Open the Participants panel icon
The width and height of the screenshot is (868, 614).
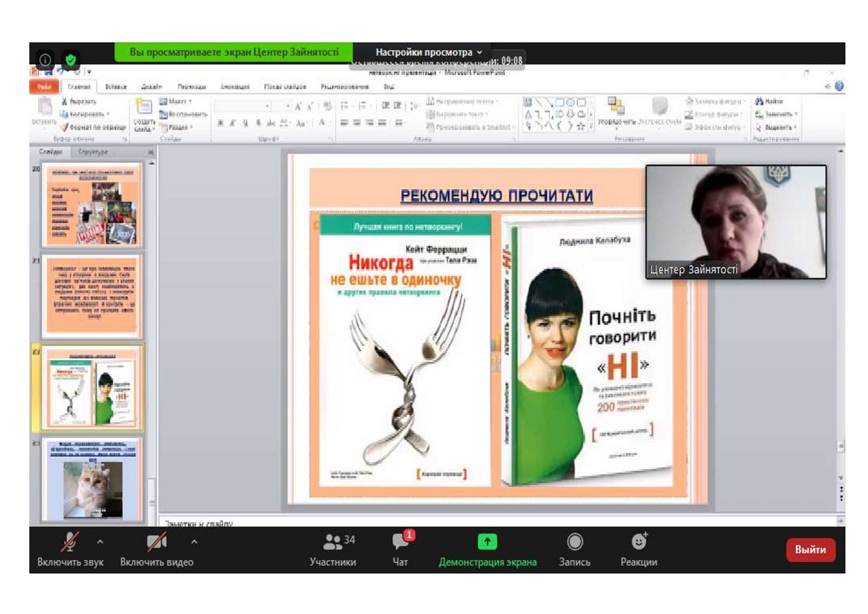[x=333, y=542]
